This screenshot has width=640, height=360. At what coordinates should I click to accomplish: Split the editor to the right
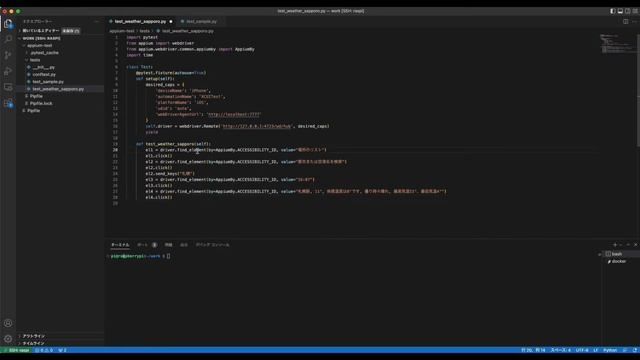point(625,21)
